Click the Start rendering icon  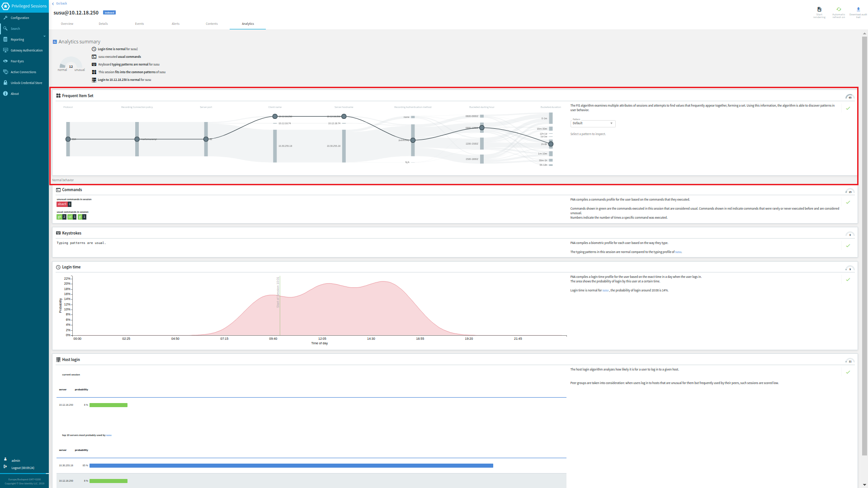tap(819, 9)
